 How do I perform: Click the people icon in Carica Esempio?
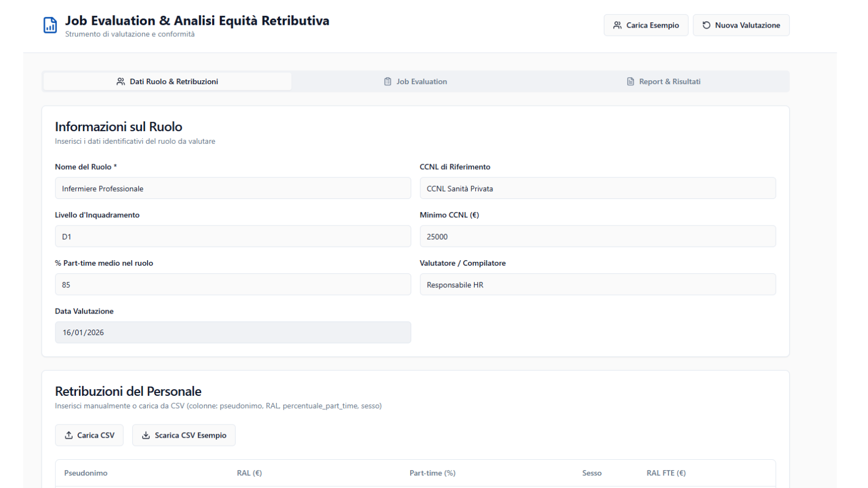pyautogui.click(x=617, y=25)
